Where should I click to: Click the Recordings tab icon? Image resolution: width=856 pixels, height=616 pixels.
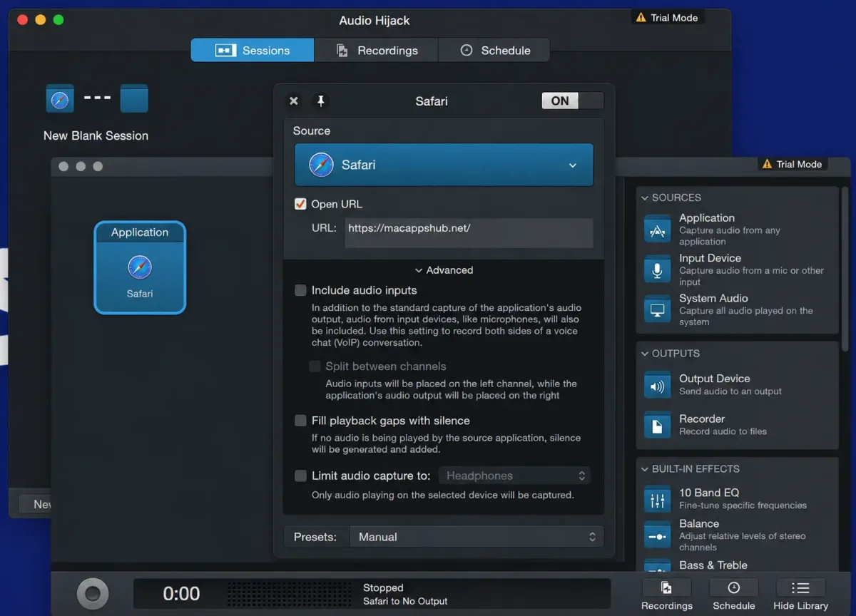click(x=342, y=51)
